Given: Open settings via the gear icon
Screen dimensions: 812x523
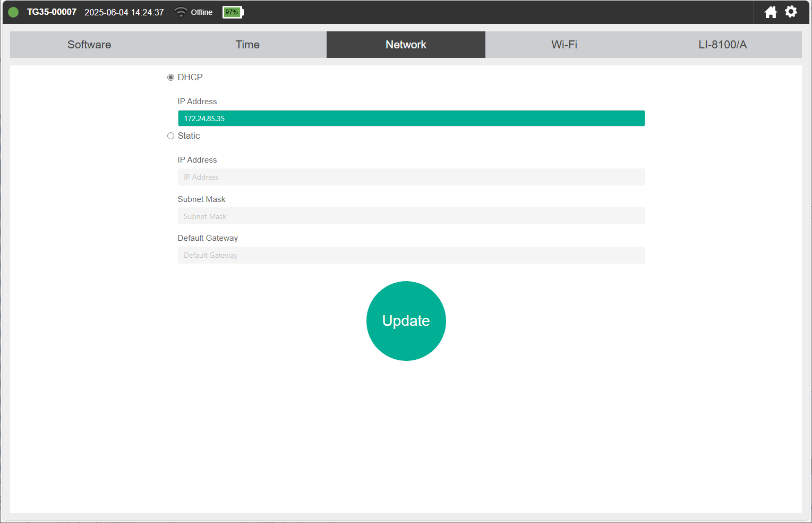Looking at the screenshot, I should 791,12.
